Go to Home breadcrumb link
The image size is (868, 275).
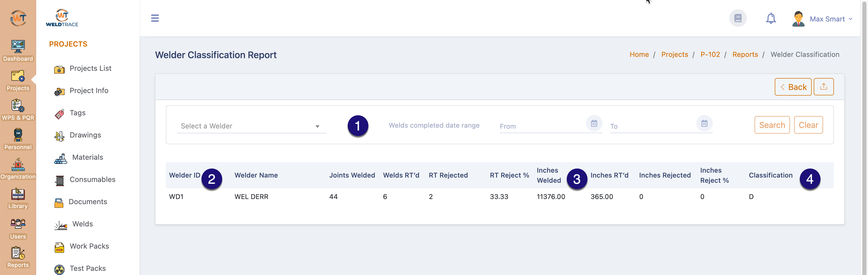click(639, 55)
